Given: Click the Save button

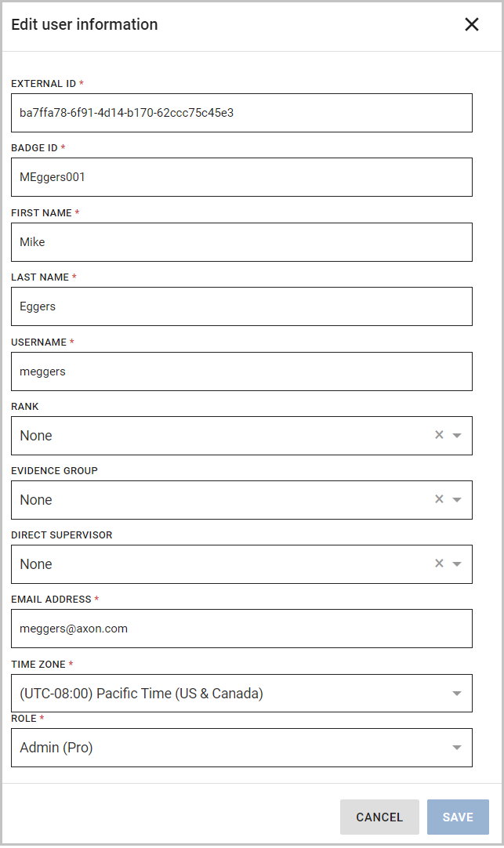Looking at the screenshot, I should coord(458,817).
